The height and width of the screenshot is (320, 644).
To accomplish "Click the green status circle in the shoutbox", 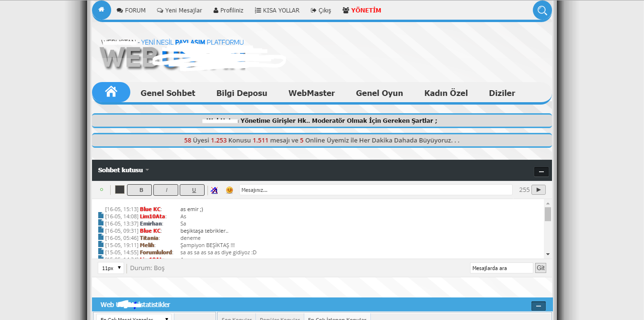I will tap(102, 190).
